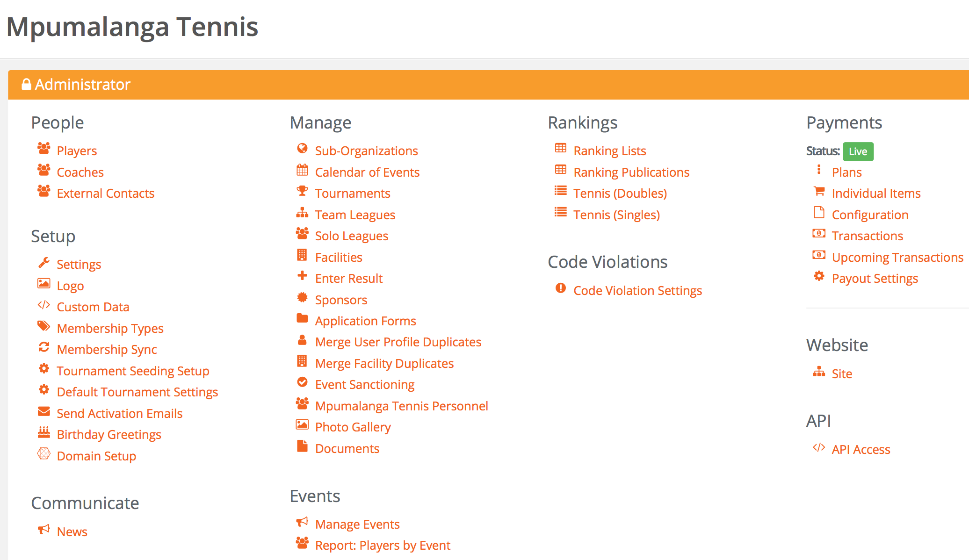Open External Contacts
969x560 pixels.
106,193
